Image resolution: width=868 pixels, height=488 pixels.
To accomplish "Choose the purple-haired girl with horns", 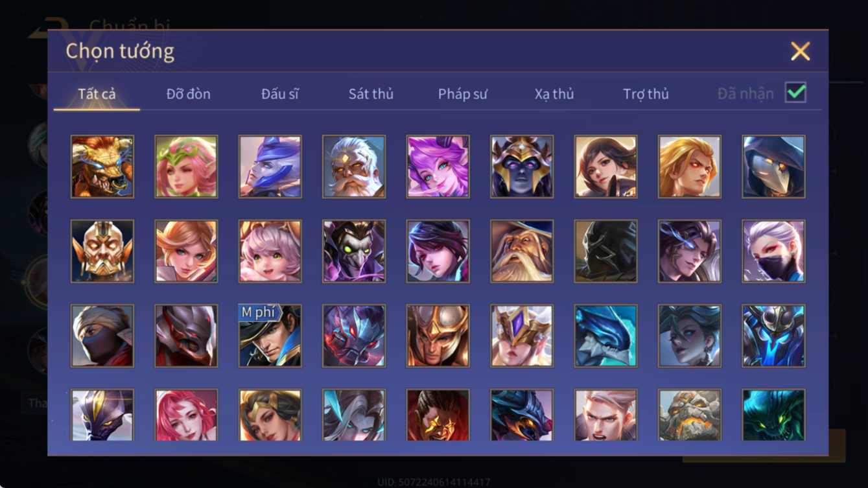I will click(x=438, y=167).
